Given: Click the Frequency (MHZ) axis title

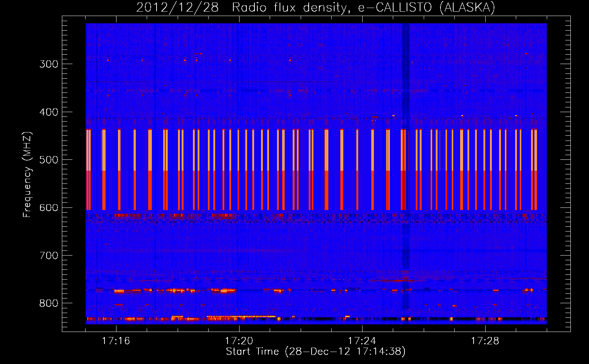Looking at the screenshot, I should (x=27, y=174).
